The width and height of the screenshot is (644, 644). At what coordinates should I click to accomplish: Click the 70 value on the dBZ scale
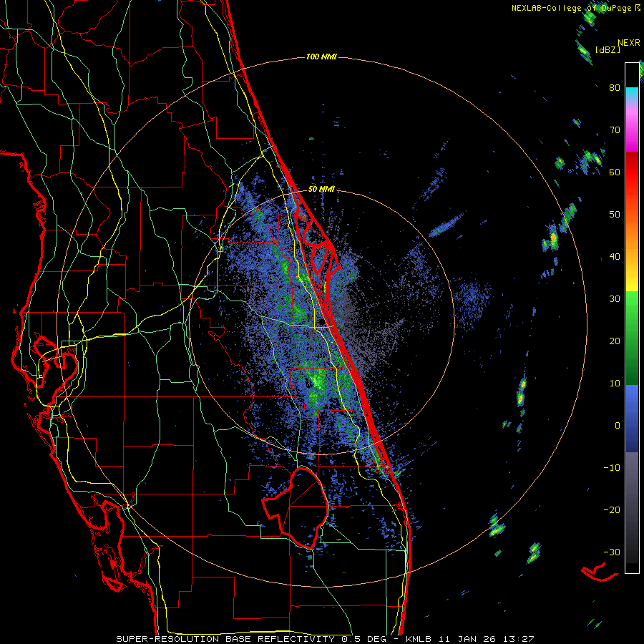(615, 130)
